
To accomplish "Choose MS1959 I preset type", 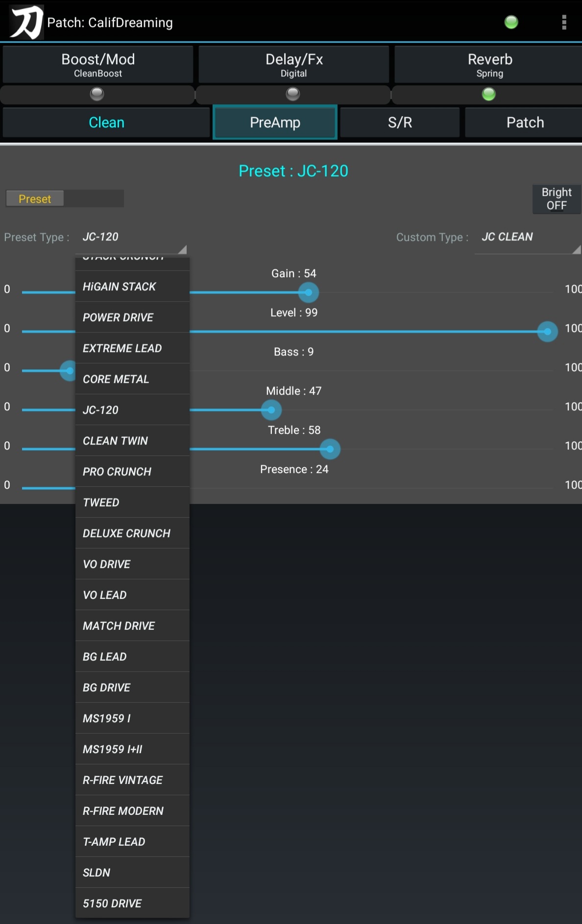I will [x=132, y=718].
